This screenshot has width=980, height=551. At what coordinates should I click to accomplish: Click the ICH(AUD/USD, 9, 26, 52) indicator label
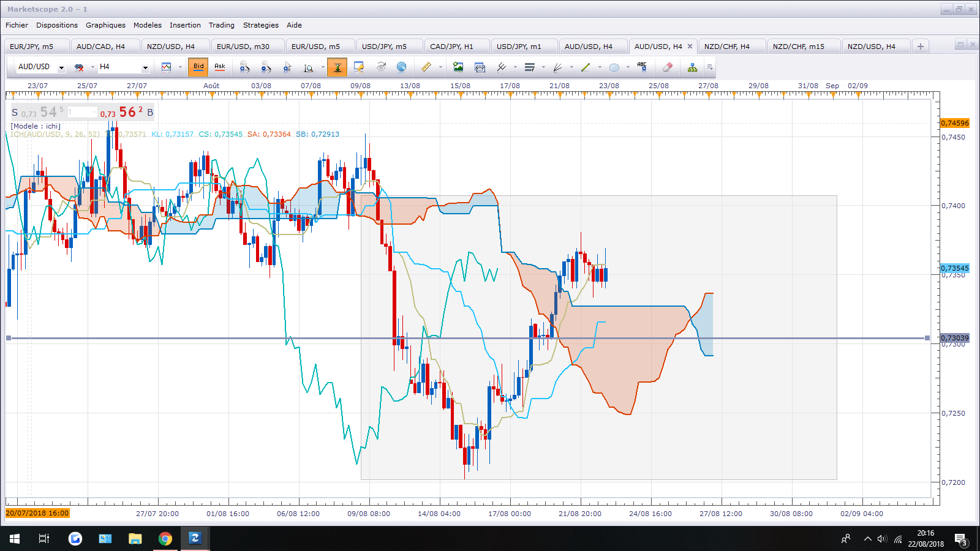(55, 134)
